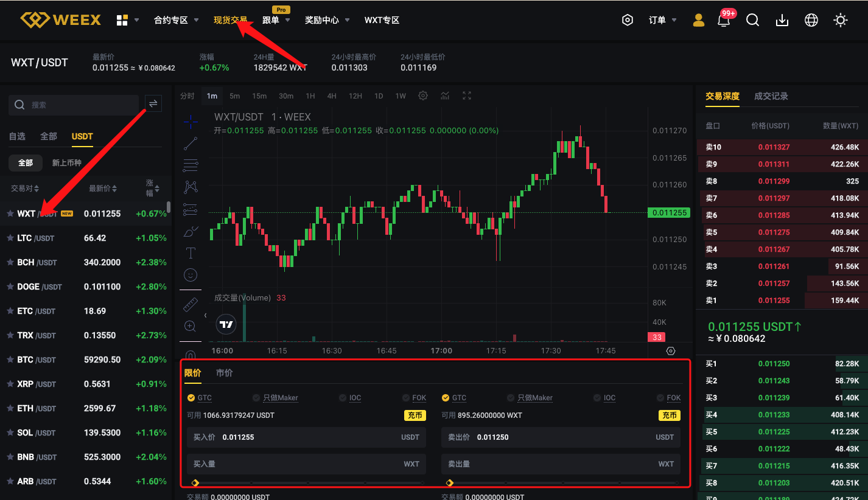
Task: Select the ruler measure tool
Action: (191, 304)
